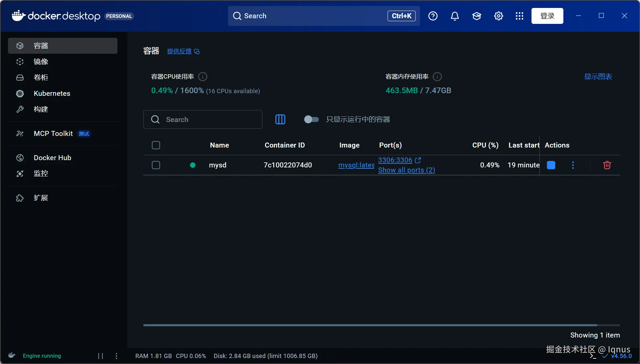Image resolution: width=640 pixels, height=364 pixels.
Task: Open the column settings icon
Action: coord(280,119)
